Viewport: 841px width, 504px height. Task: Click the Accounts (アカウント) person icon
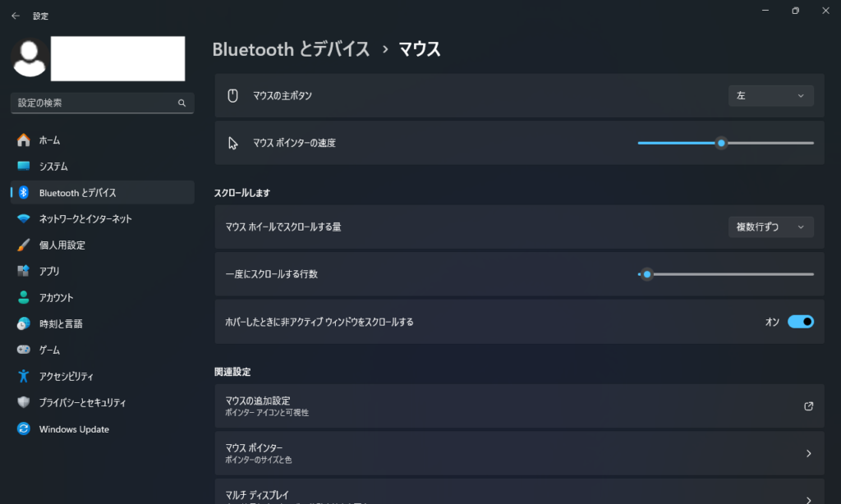(x=24, y=298)
